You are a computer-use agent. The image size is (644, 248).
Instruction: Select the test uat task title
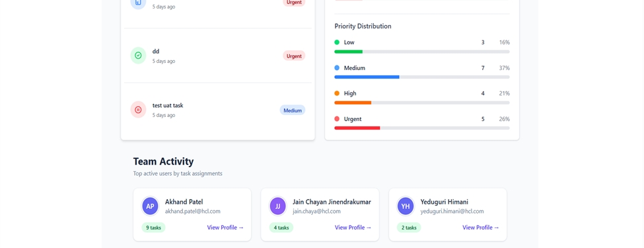pos(168,105)
